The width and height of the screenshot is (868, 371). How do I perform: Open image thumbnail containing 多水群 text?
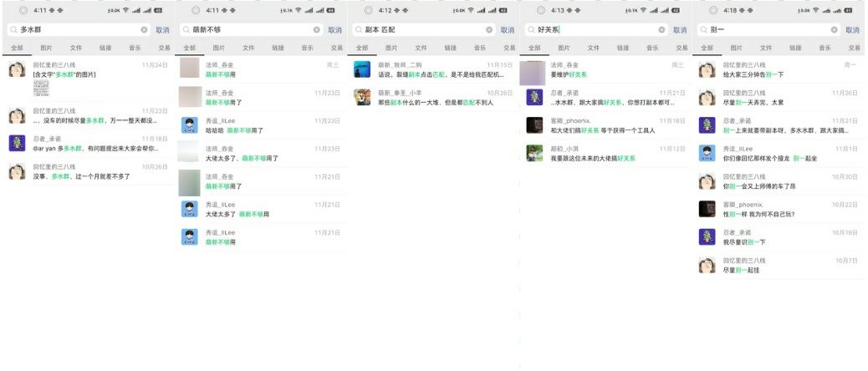click(x=41, y=88)
